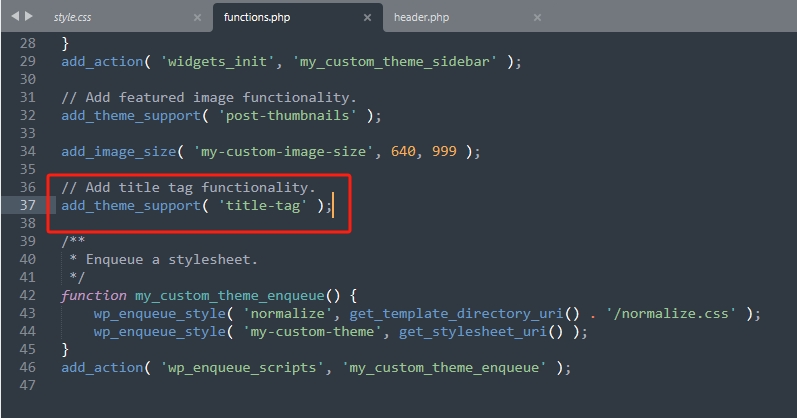Image resolution: width=797 pixels, height=418 pixels.
Task: Close the functions.php tab
Action: pyautogui.click(x=367, y=18)
